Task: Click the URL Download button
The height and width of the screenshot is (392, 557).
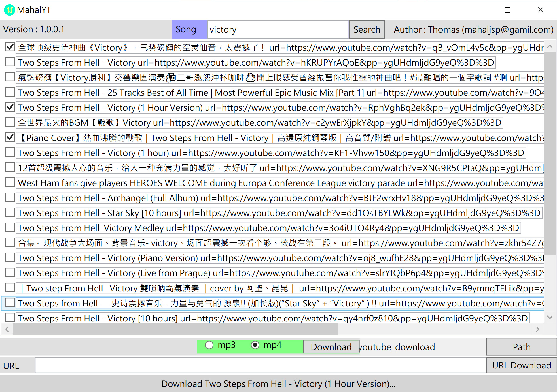Action: pyautogui.click(x=521, y=365)
